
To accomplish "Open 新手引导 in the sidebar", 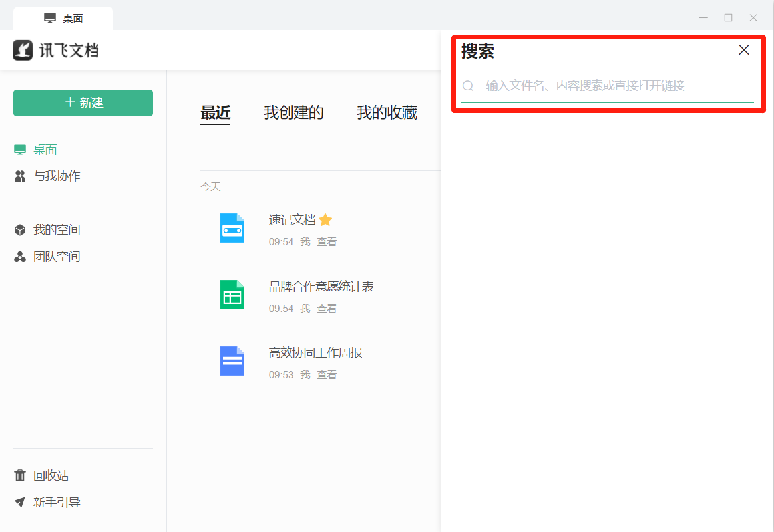I will 57,503.
